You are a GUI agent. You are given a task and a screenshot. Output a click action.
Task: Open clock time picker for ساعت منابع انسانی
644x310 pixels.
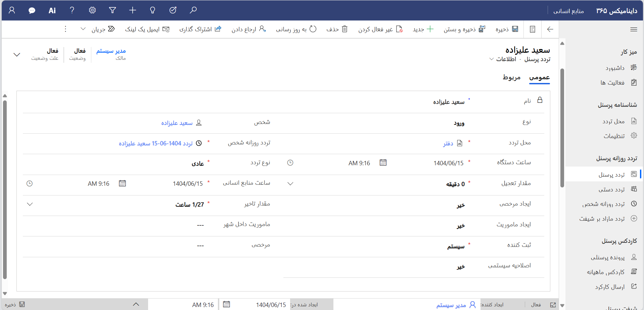pos(30,183)
